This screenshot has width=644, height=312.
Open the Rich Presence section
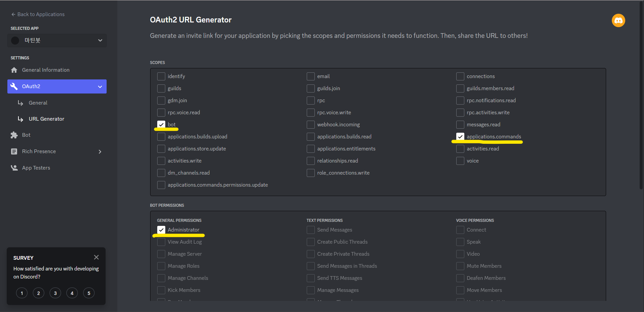57,151
